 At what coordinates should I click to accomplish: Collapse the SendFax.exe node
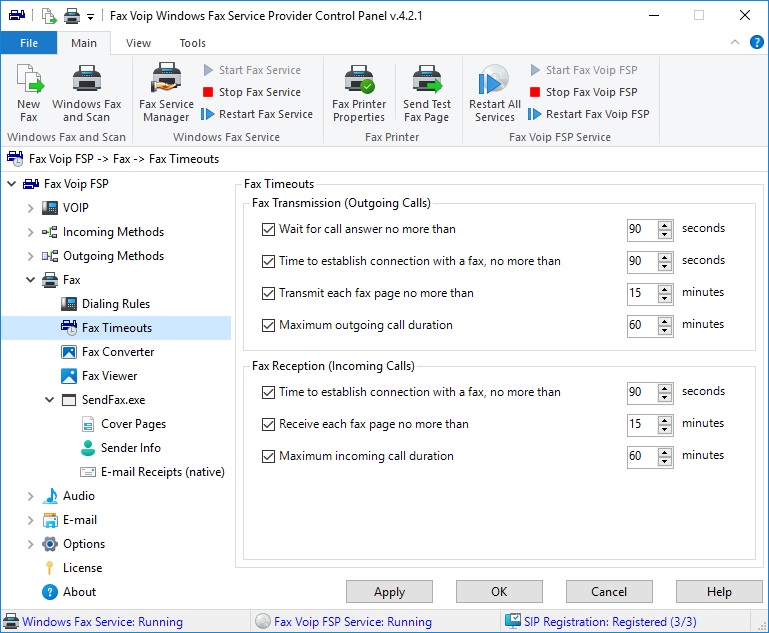tap(50, 400)
